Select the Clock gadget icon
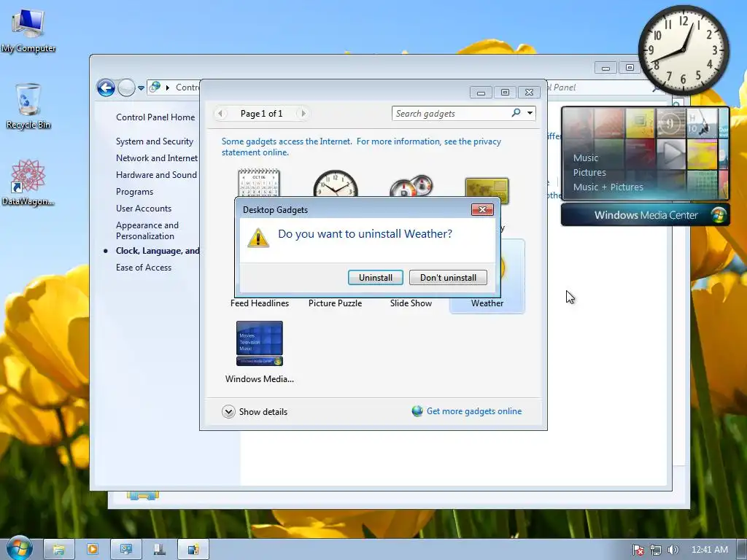The image size is (747, 560). (336, 183)
